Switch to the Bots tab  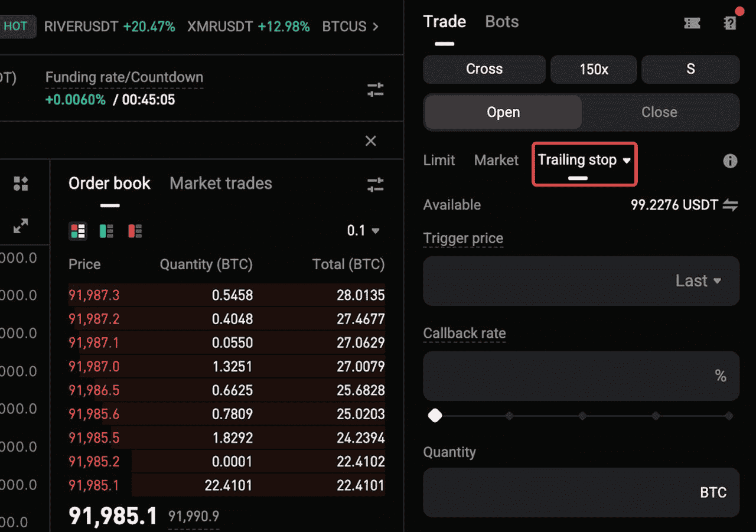[501, 21]
